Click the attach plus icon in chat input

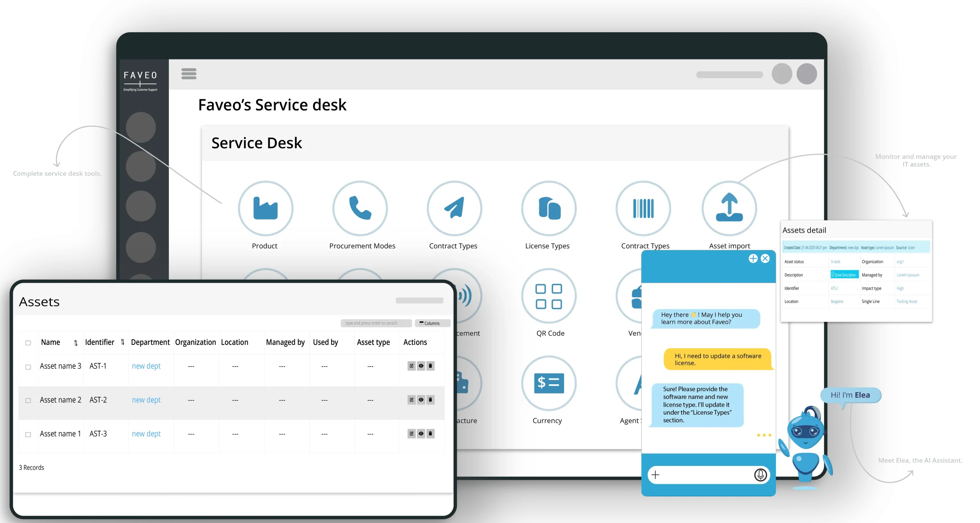pyautogui.click(x=655, y=475)
